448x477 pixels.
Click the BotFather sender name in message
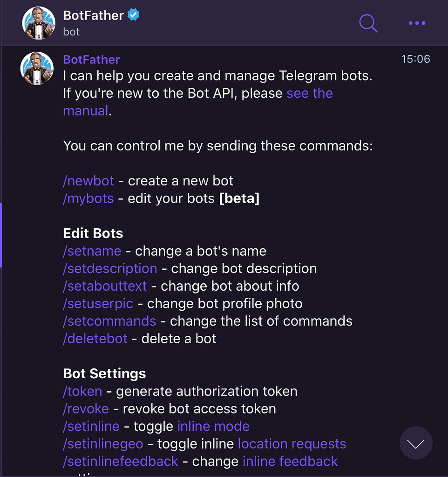(x=91, y=60)
